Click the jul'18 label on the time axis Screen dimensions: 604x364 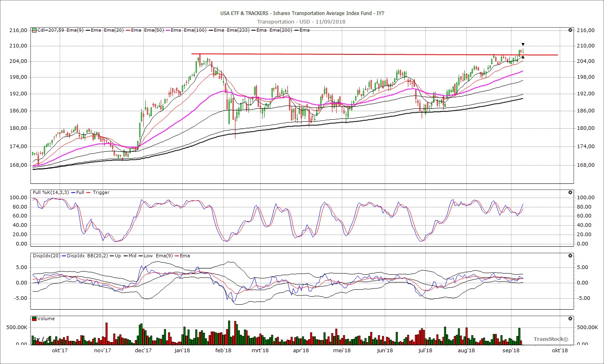tap(425, 351)
